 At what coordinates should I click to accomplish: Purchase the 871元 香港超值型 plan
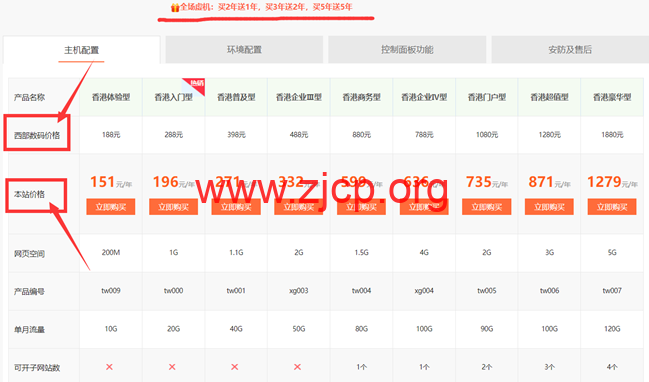549,207
